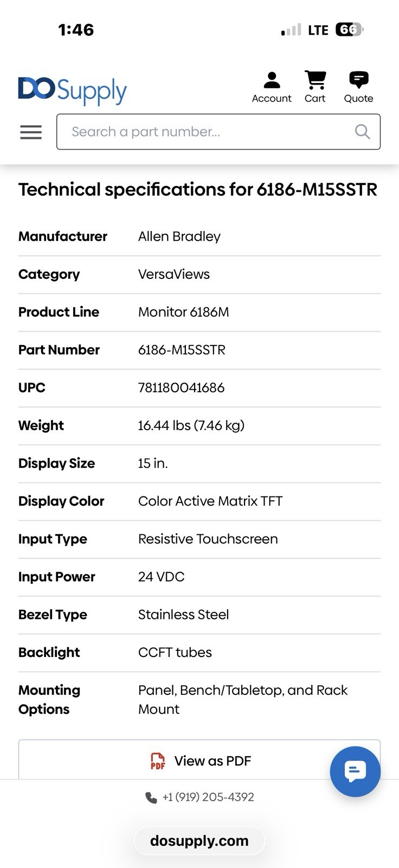Open the Account page
The height and width of the screenshot is (868, 399).
click(x=272, y=87)
